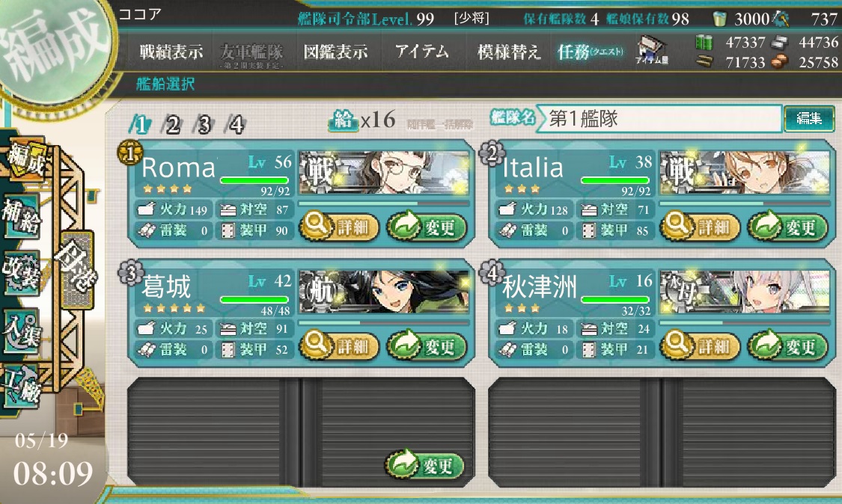Open 戦績表示 in the top menu

tap(171, 52)
